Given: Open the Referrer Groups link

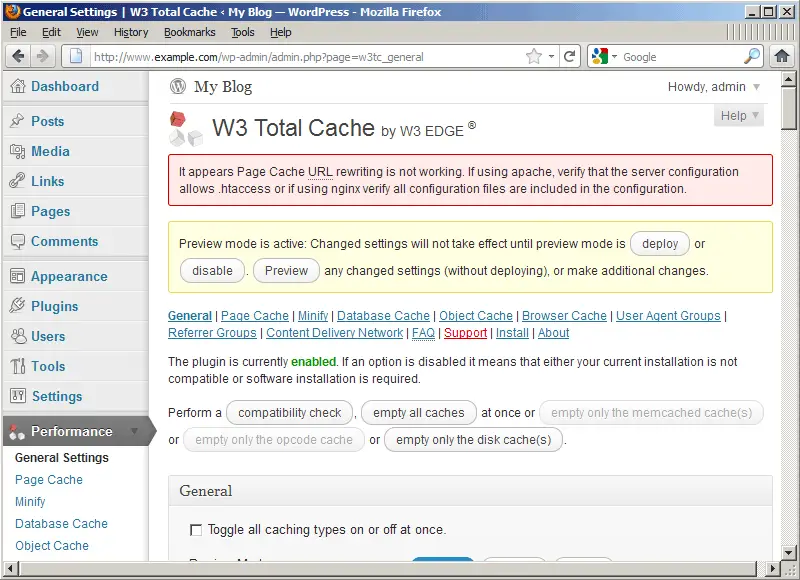Looking at the screenshot, I should tap(212, 333).
